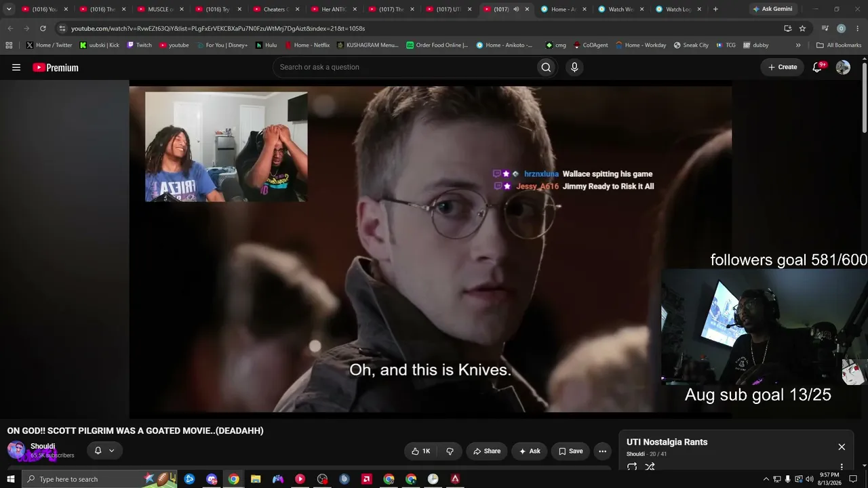The width and height of the screenshot is (868, 488).
Task: Open the Windows notification center
Action: point(853,479)
